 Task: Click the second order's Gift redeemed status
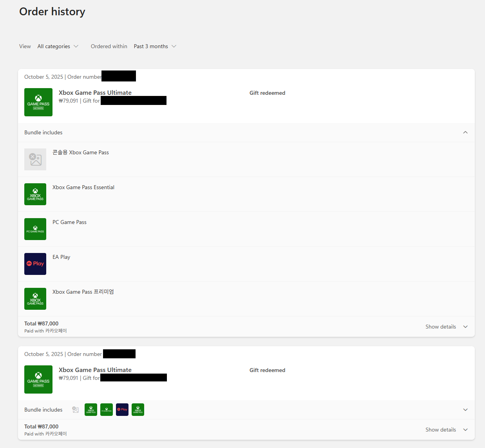(268, 370)
